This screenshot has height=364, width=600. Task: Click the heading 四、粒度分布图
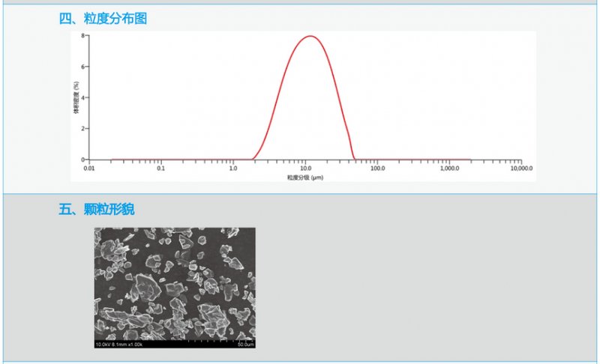pos(103,18)
